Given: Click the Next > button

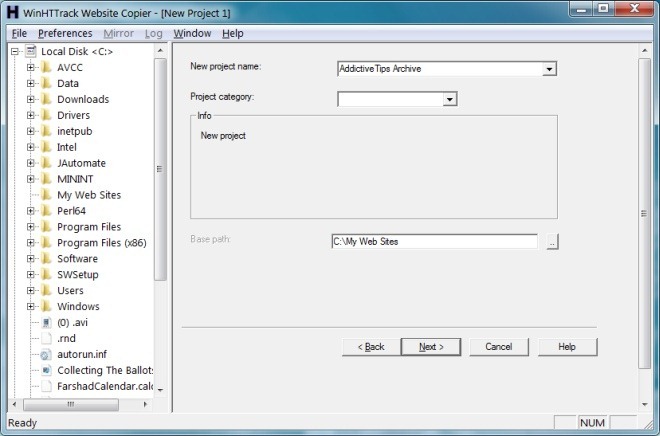Looking at the screenshot, I should (x=431, y=347).
